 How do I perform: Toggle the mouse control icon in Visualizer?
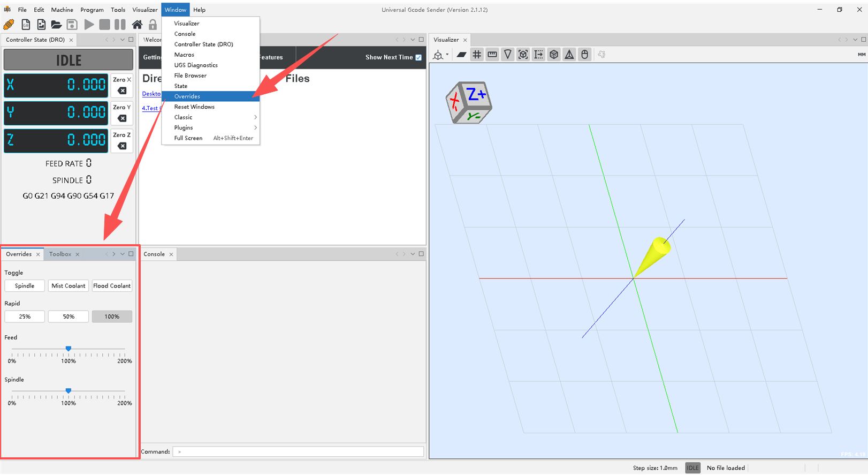pos(585,55)
